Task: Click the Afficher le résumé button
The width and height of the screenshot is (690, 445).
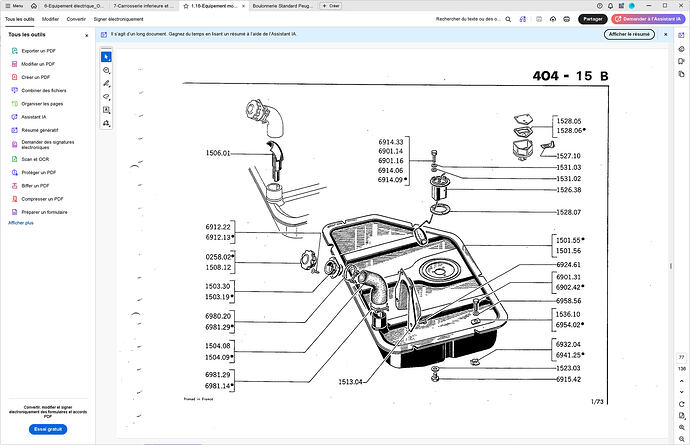Action: pyautogui.click(x=629, y=34)
